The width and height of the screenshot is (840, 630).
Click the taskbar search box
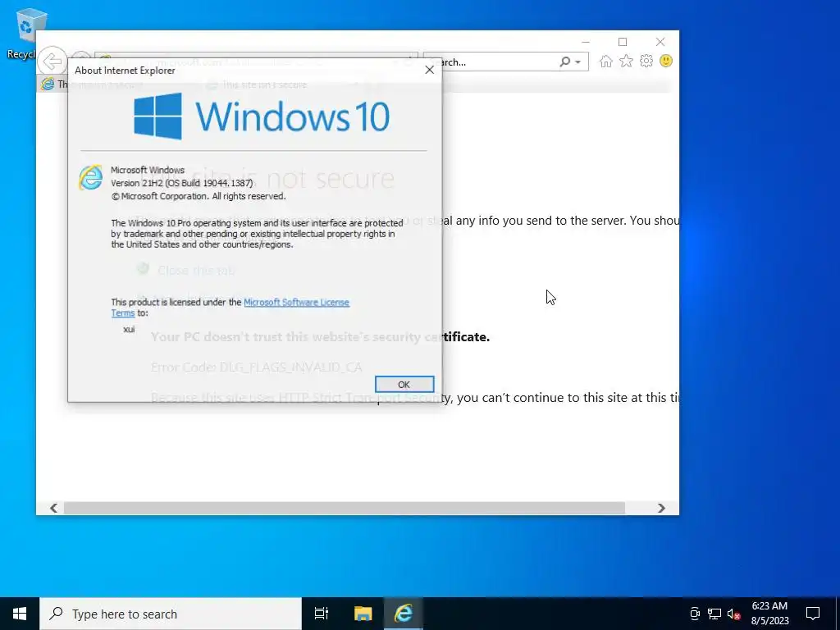[x=171, y=614]
